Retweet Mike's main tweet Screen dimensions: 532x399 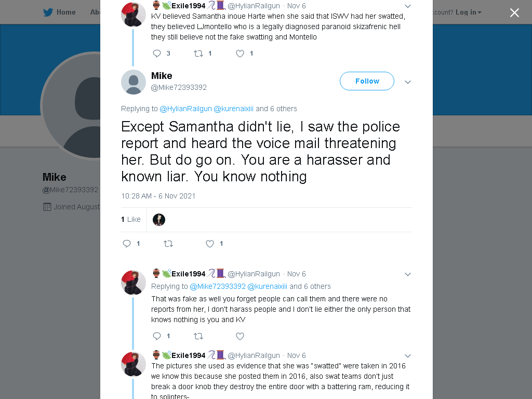168,244
